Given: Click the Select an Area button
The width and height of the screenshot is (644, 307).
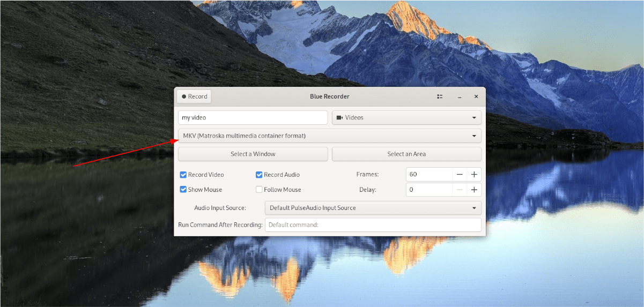Looking at the screenshot, I should (x=406, y=154).
